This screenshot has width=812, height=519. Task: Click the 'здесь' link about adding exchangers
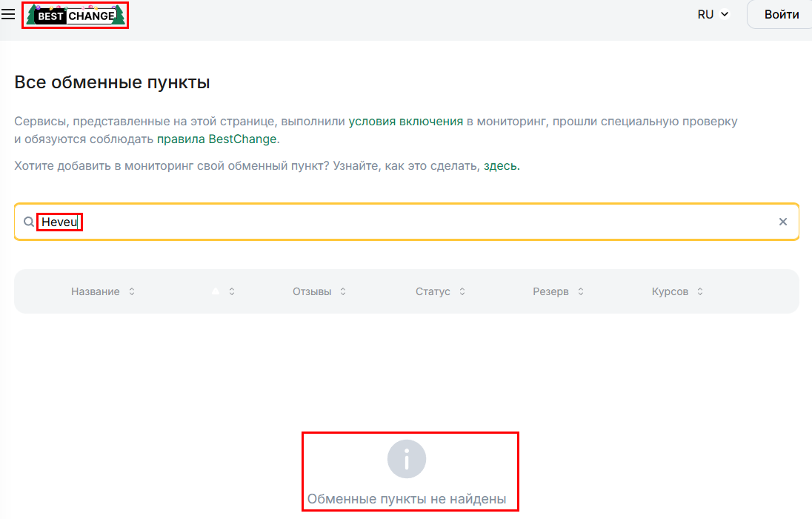501,165
